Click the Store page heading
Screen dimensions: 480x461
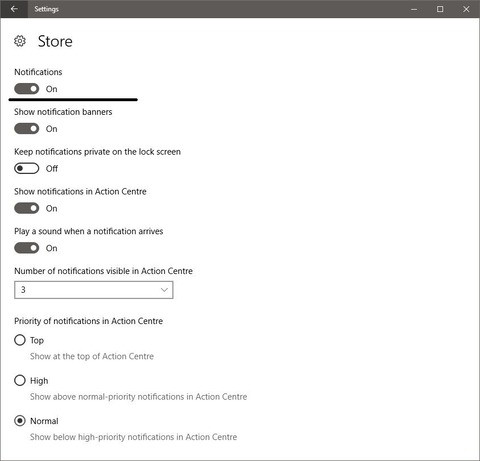coord(55,41)
